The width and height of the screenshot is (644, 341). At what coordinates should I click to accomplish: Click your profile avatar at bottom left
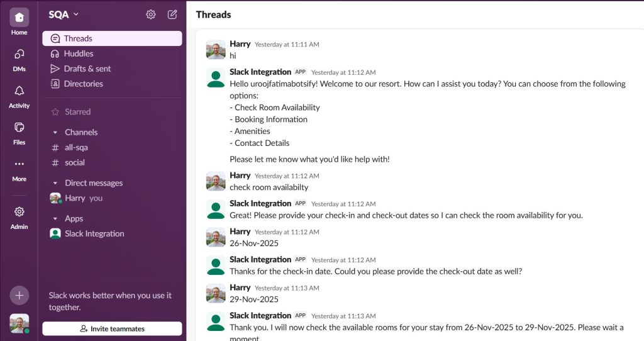[x=19, y=323]
